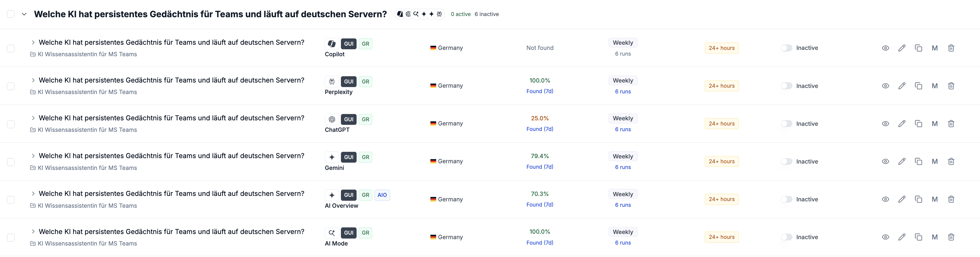Click the AI Mode search logo icon
Screen dimensions: 980x257
pos(332,233)
